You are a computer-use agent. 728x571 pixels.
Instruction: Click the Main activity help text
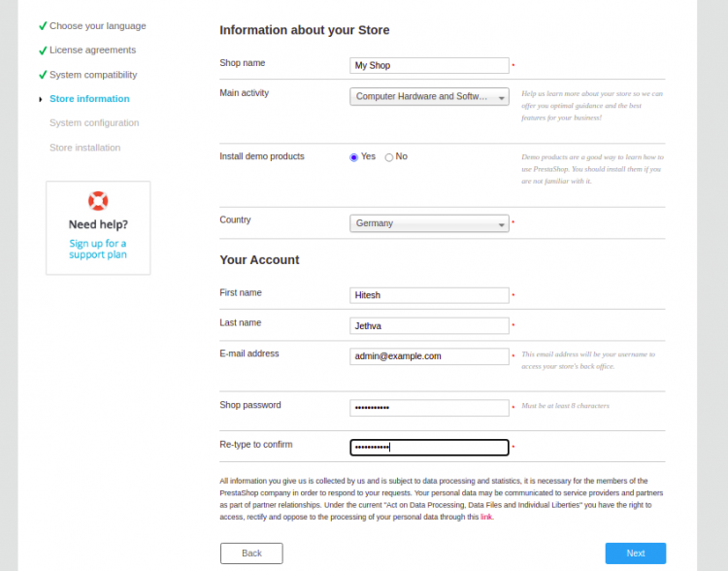(592, 106)
